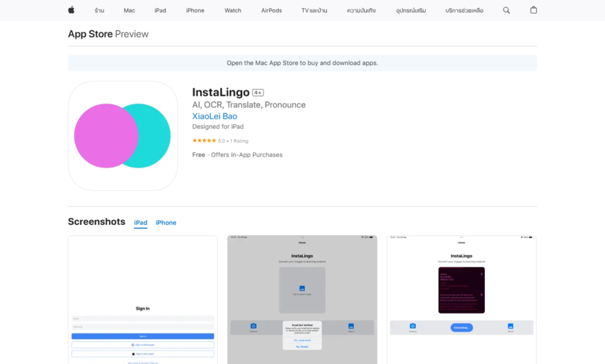Switch to the iPhone screenshots tab

pyautogui.click(x=166, y=223)
